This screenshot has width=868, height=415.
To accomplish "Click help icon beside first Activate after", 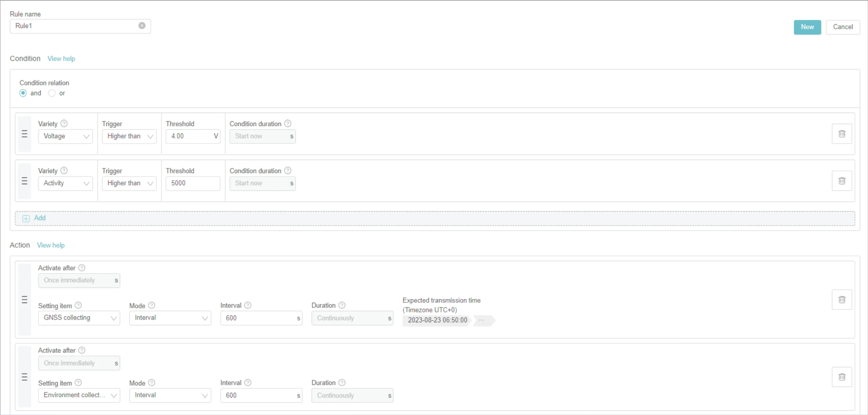I will (x=82, y=268).
